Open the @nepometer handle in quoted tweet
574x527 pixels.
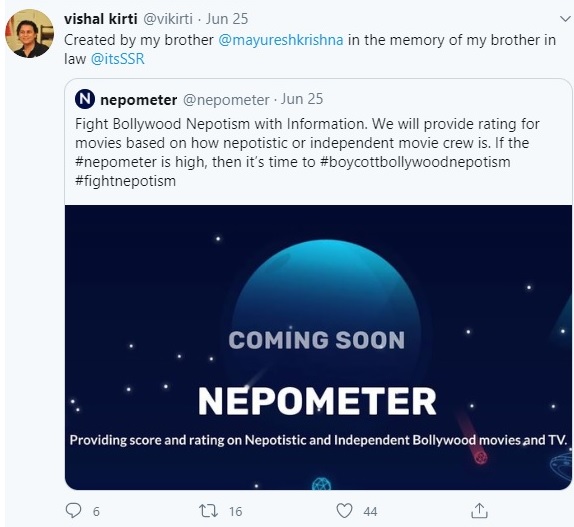click(x=226, y=100)
